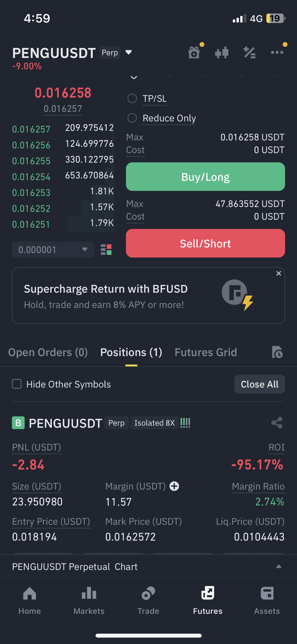Viewport: 297px width, 644px height.
Task: Tap the Buy/Long button
Action: pyautogui.click(x=206, y=177)
